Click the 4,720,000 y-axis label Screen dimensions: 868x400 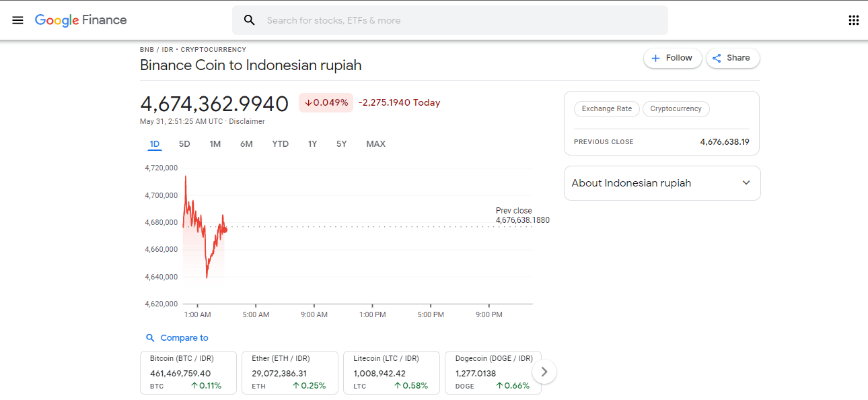[161, 168]
